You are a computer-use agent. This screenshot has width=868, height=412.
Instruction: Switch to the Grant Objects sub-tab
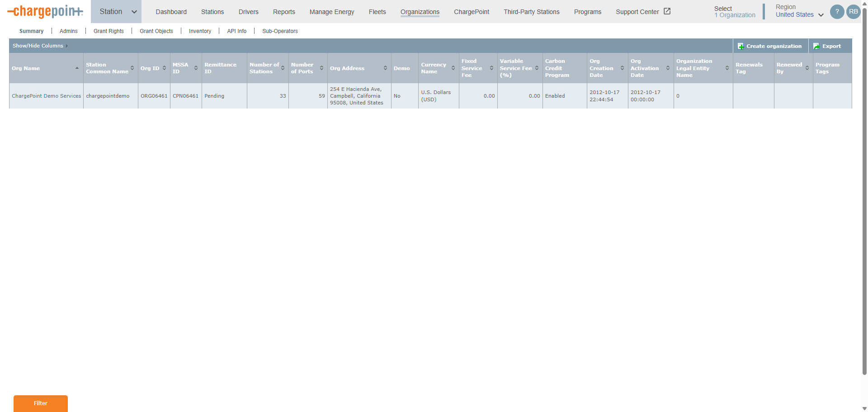[156, 31]
